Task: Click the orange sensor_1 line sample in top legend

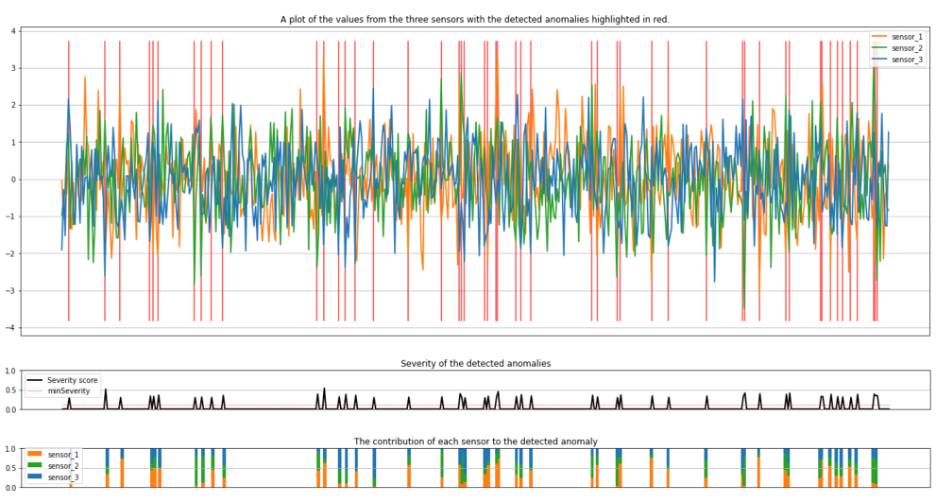Action: [x=879, y=37]
